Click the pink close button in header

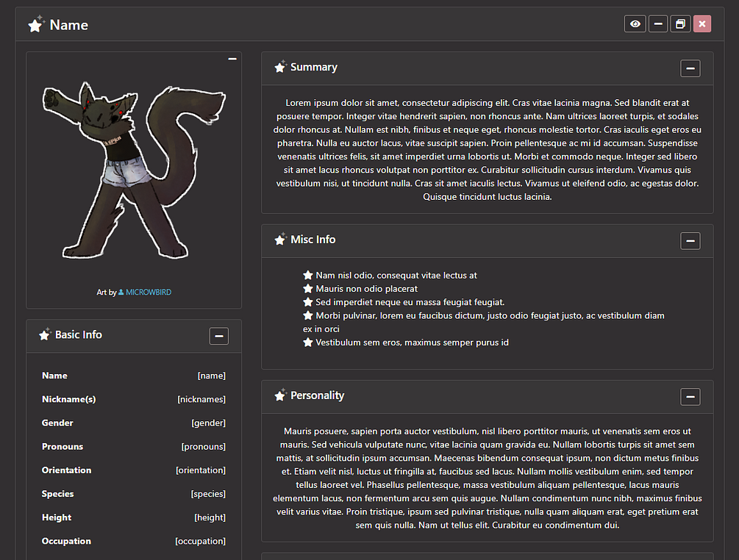click(701, 24)
